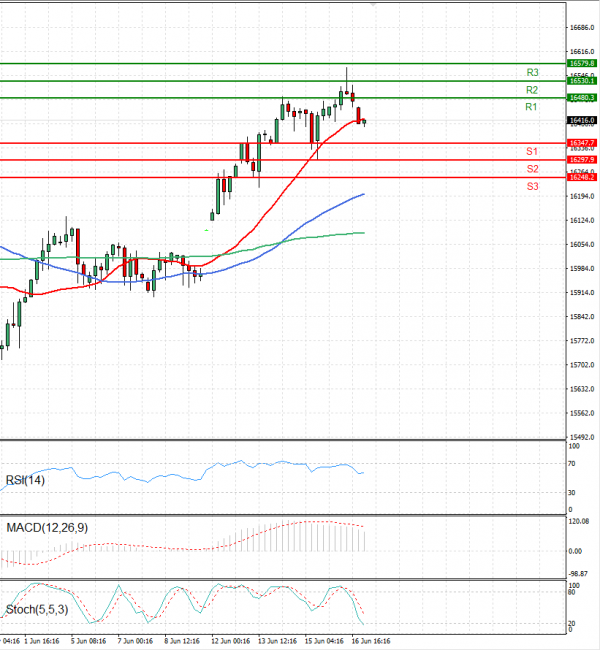Screen dimensions: 600x650
Task: Click the Stoch(5,5,3) indicator label
Action: [37, 610]
